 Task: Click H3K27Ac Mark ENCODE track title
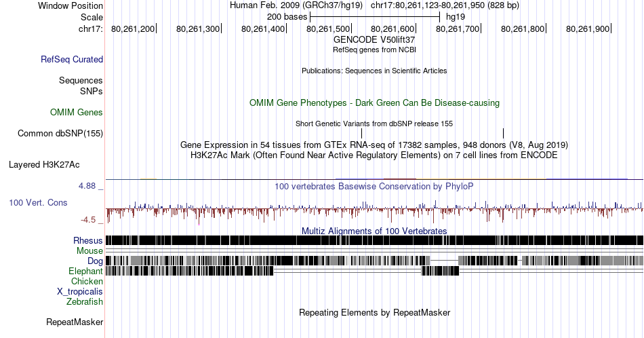click(374, 155)
